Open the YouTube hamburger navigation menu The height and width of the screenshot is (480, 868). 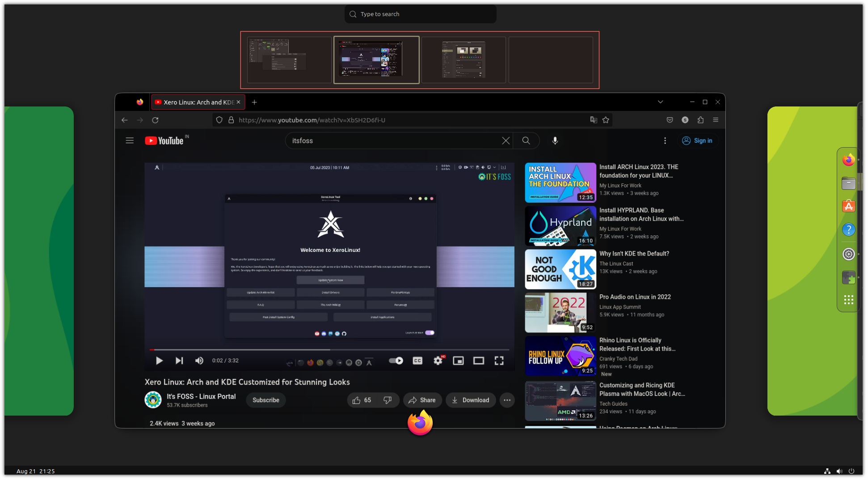point(130,140)
